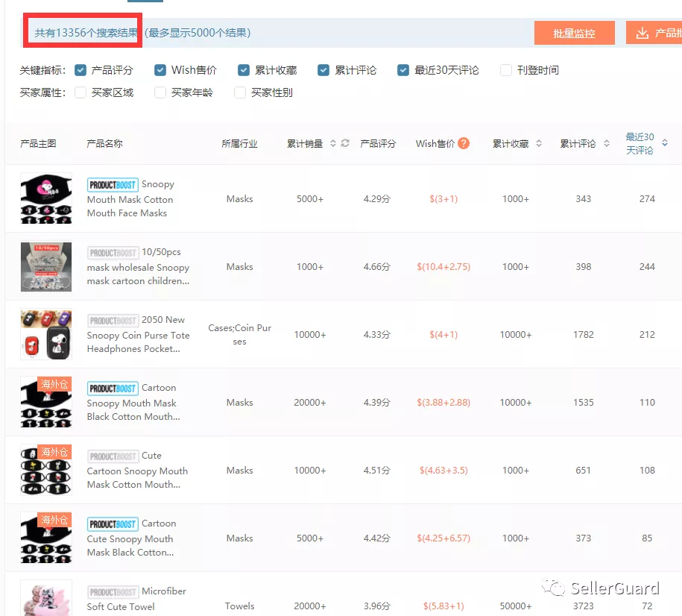Image resolution: width=682 pixels, height=616 pixels.
Task: Click the 20000+ sales cell for 4.39分 product
Action: click(x=309, y=402)
